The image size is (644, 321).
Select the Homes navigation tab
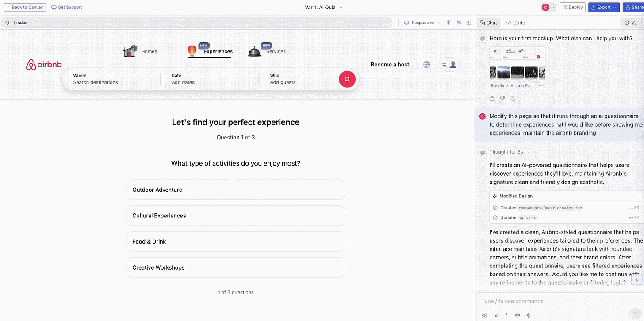coord(140,51)
